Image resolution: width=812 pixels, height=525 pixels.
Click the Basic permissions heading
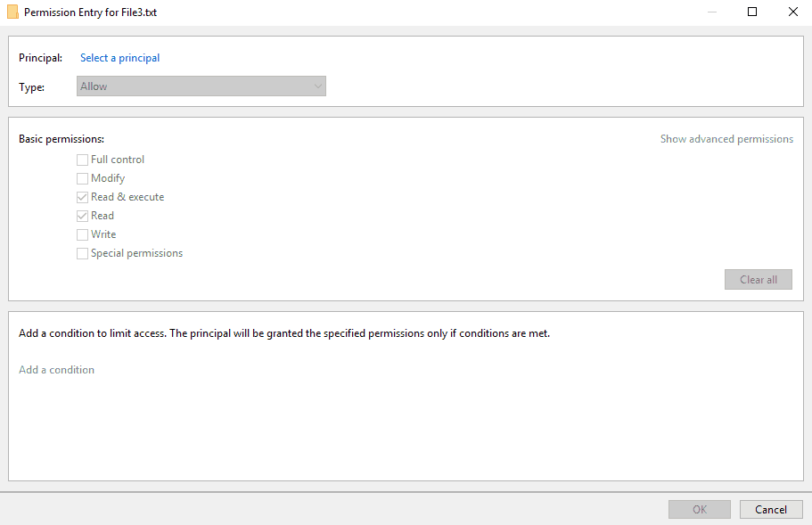(x=62, y=139)
